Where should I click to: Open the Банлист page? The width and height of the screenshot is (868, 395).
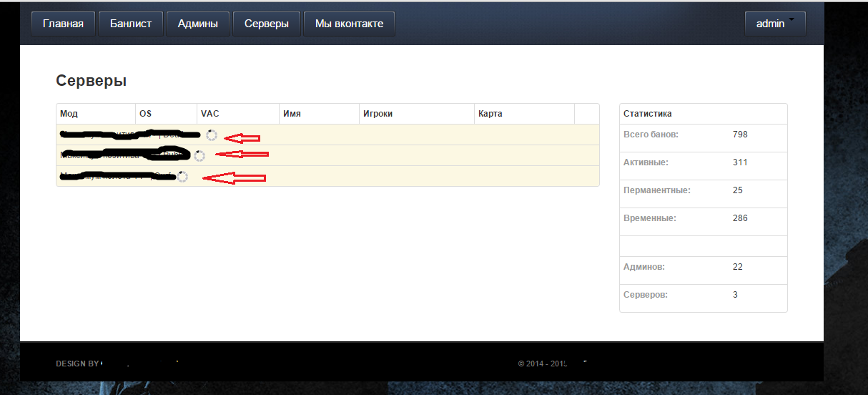(131, 24)
